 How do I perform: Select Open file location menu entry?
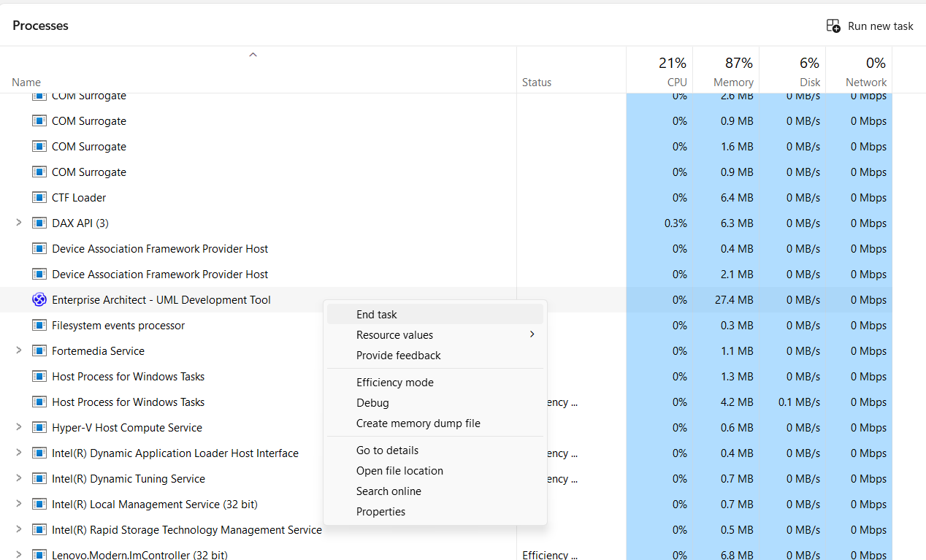(399, 471)
